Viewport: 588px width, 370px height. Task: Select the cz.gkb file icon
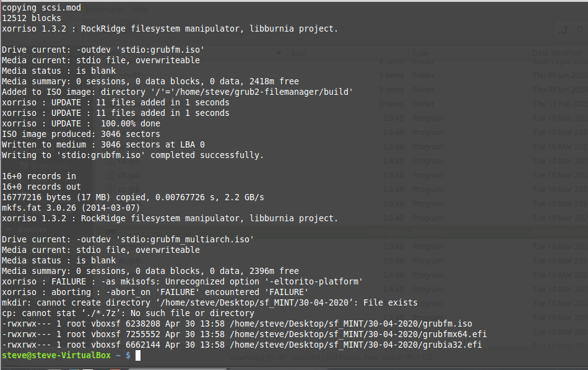click(111, 189)
